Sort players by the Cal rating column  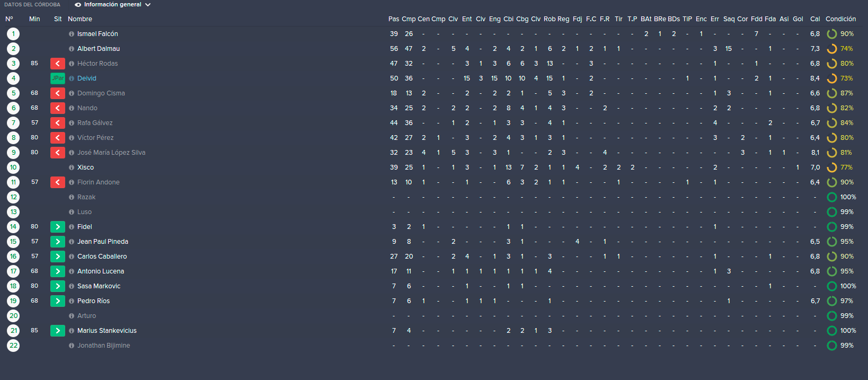pyautogui.click(x=815, y=19)
